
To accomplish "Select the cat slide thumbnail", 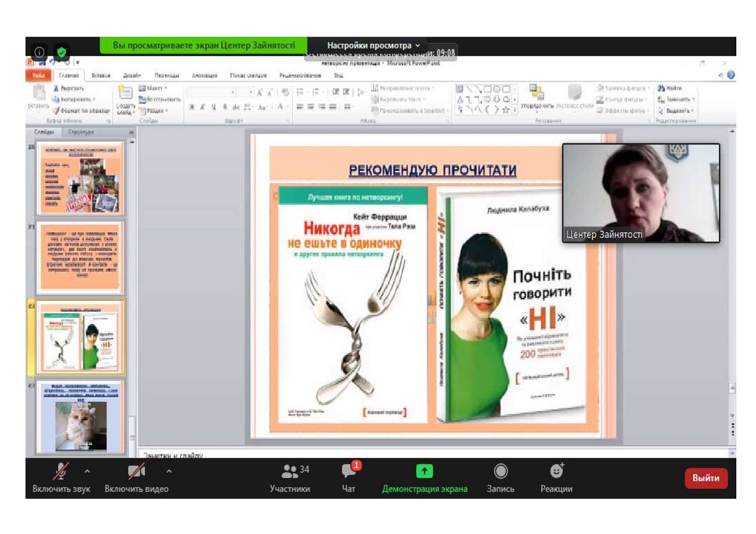I will [x=81, y=417].
